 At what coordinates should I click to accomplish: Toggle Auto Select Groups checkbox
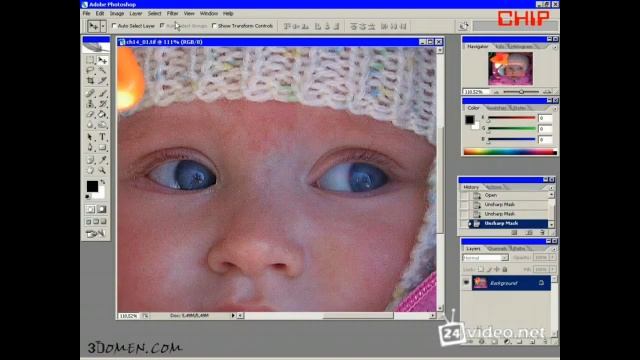[x=162, y=26]
